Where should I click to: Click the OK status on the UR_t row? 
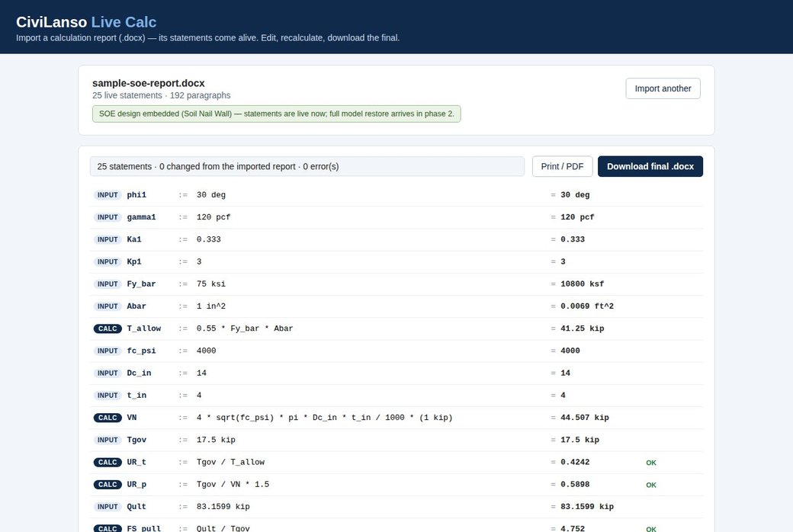pos(651,462)
